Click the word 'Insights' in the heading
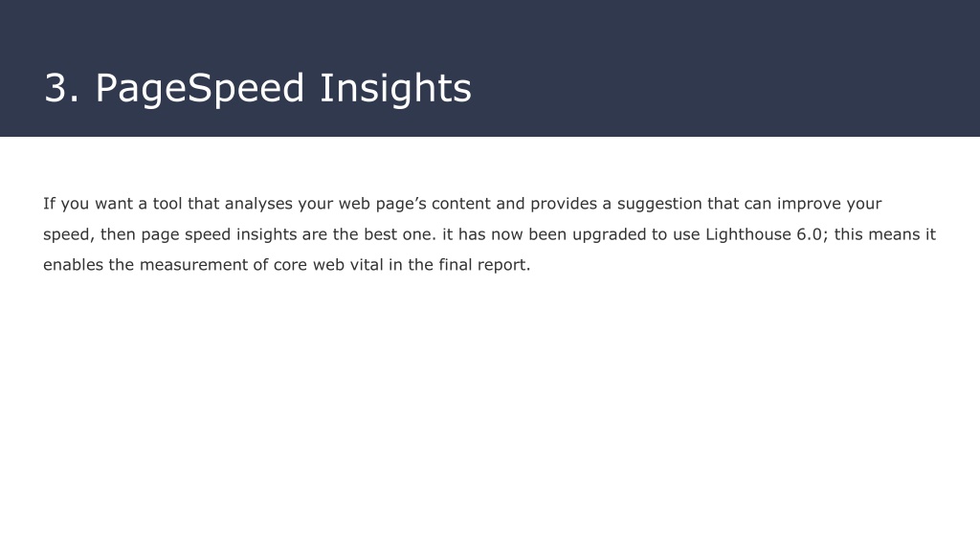Image resolution: width=980 pixels, height=551 pixels. click(395, 88)
